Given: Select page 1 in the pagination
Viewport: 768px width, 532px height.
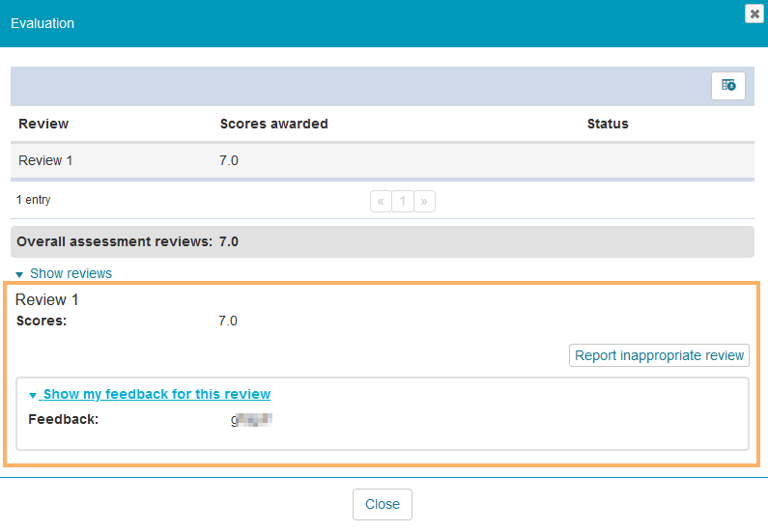Looking at the screenshot, I should (403, 201).
